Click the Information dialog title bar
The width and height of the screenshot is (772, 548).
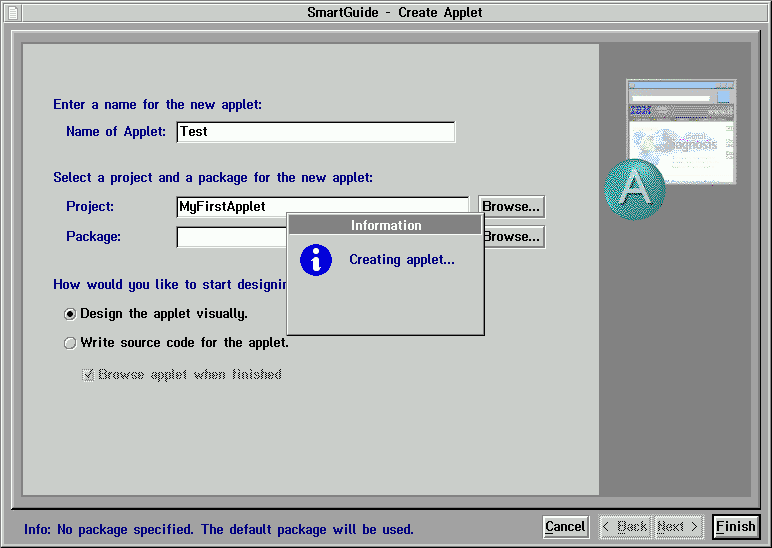tap(385, 226)
